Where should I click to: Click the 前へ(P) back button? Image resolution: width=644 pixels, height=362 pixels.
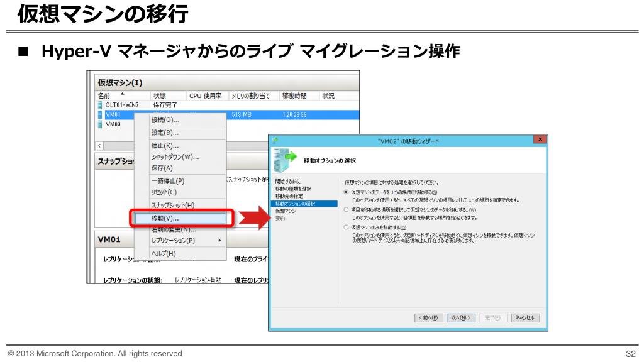pyautogui.click(x=429, y=318)
